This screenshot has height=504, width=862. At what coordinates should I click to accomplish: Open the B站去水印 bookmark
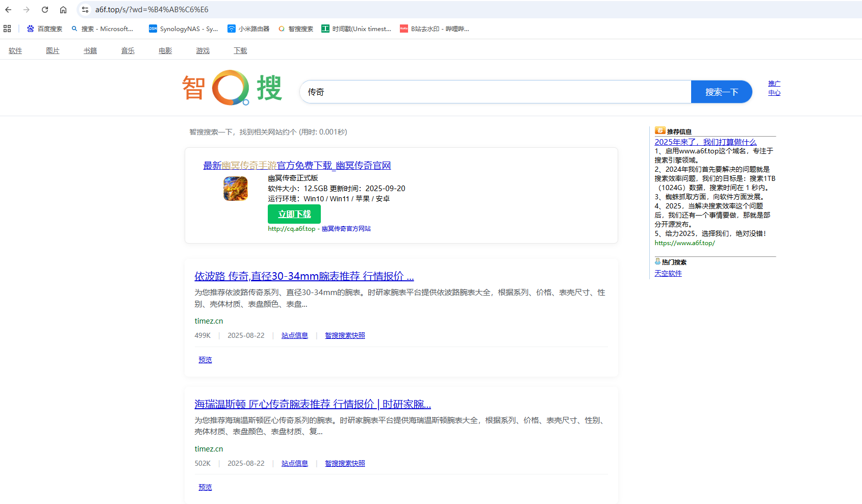click(435, 29)
